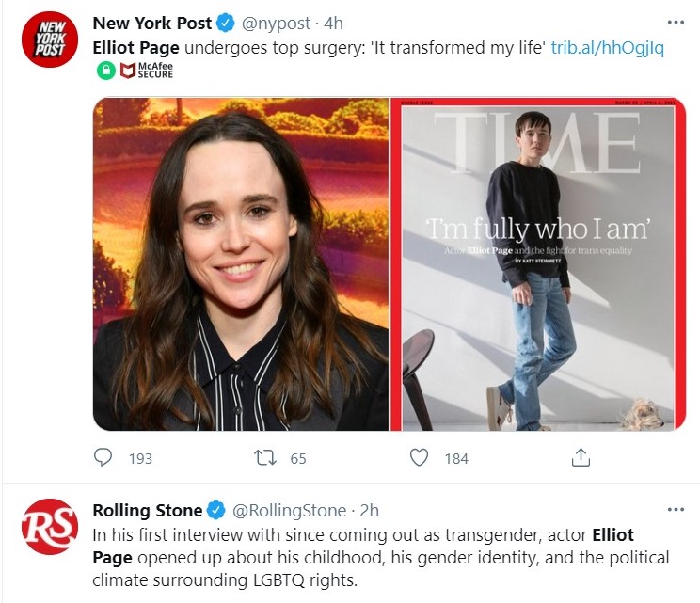This screenshot has width=700, height=603.
Task: Open the smiling portrait photo on the left
Action: (x=241, y=263)
